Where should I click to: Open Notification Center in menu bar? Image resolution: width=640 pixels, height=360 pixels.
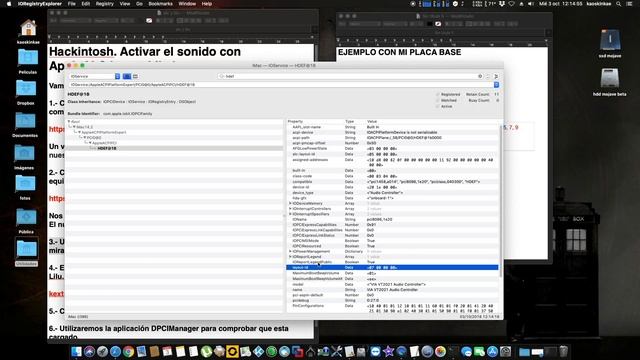[629, 4]
